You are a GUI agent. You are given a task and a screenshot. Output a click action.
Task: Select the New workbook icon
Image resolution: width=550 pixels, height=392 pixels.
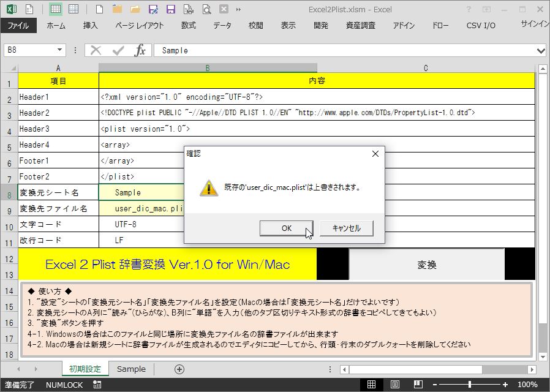(99, 9)
